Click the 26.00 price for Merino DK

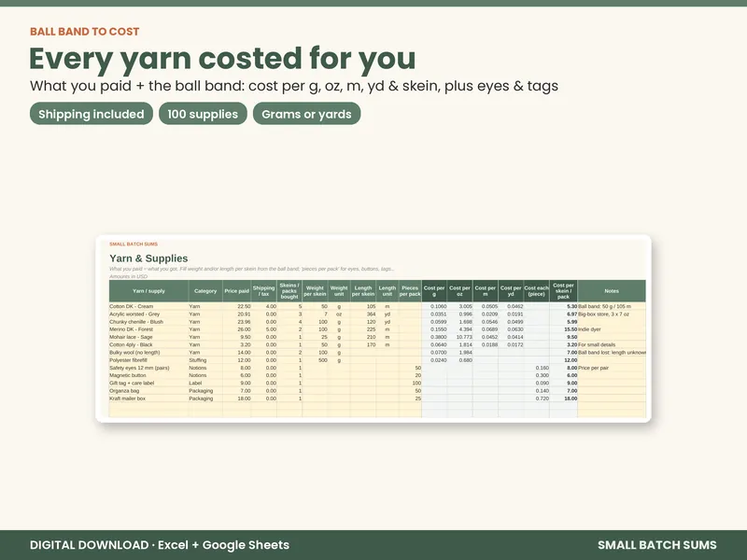237,329
